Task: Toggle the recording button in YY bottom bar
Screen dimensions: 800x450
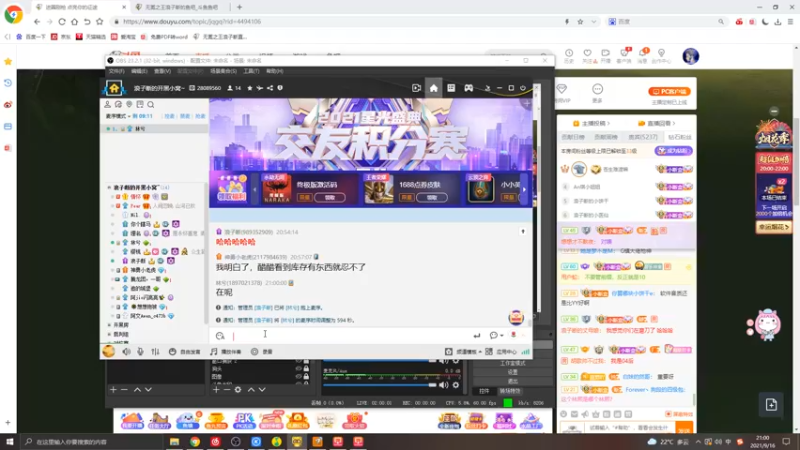Action: point(262,352)
